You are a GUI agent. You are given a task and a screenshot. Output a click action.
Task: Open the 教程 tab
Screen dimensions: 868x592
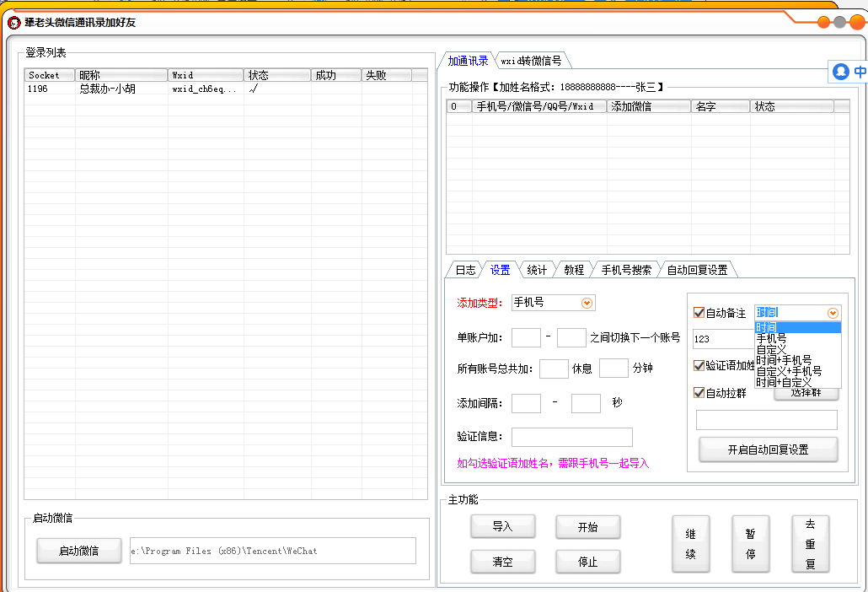pos(574,270)
